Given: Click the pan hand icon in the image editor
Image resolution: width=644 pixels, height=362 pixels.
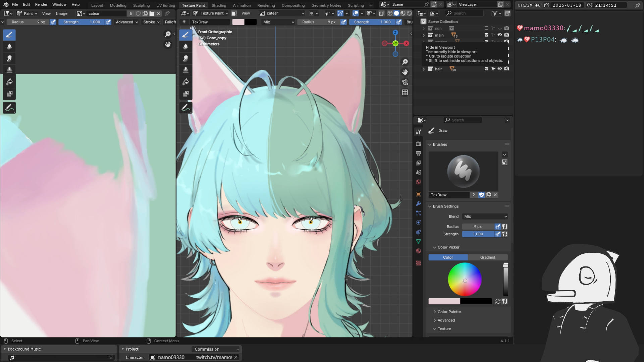Looking at the screenshot, I should [x=168, y=44].
